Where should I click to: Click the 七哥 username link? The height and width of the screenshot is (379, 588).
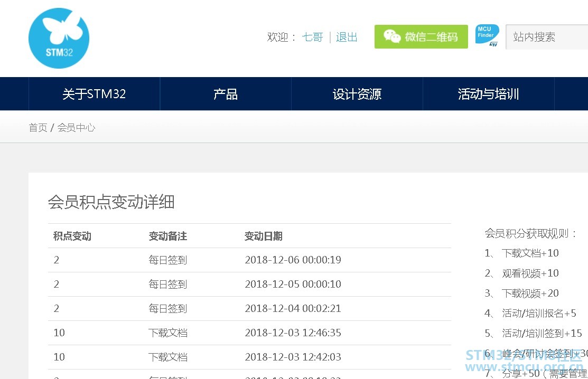312,37
